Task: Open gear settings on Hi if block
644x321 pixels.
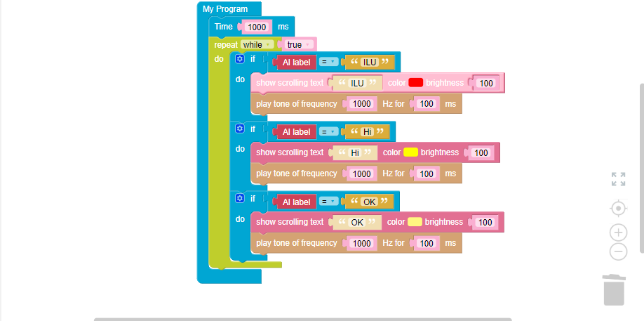Action: pyautogui.click(x=240, y=129)
